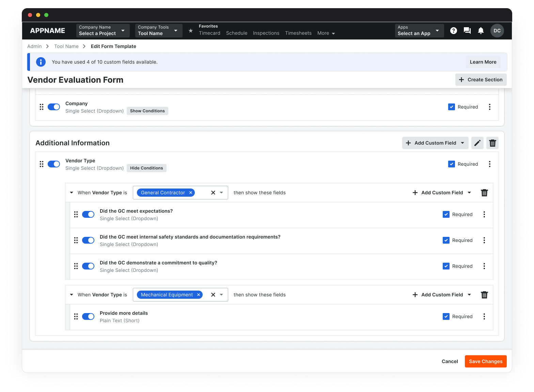Open the Vendor Type field's kebab menu
534x392 pixels.
click(489, 164)
